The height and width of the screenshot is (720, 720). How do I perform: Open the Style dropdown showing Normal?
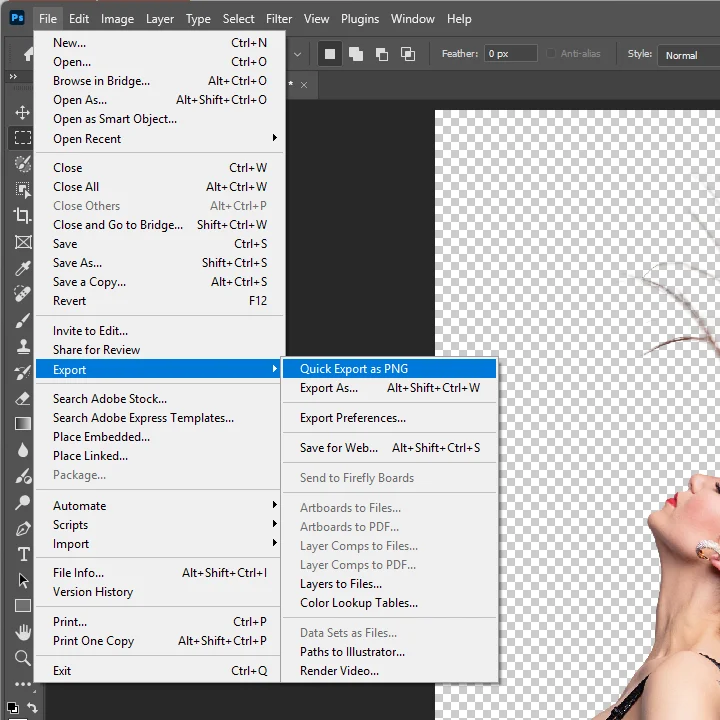(689, 55)
